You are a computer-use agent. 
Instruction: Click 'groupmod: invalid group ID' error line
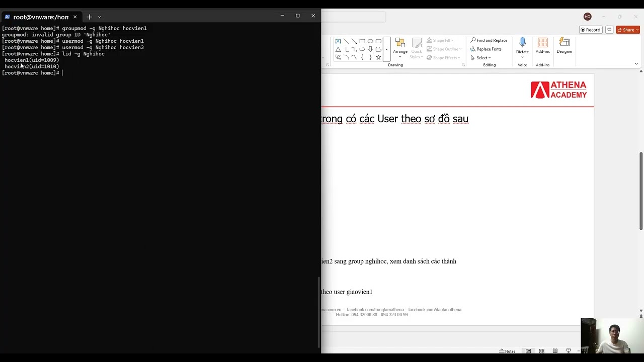tap(56, 35)
